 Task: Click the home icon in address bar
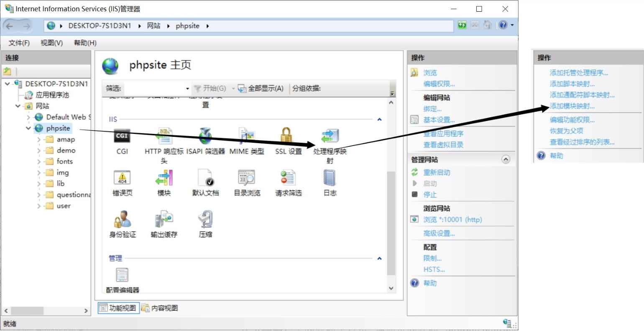[488, 25]
